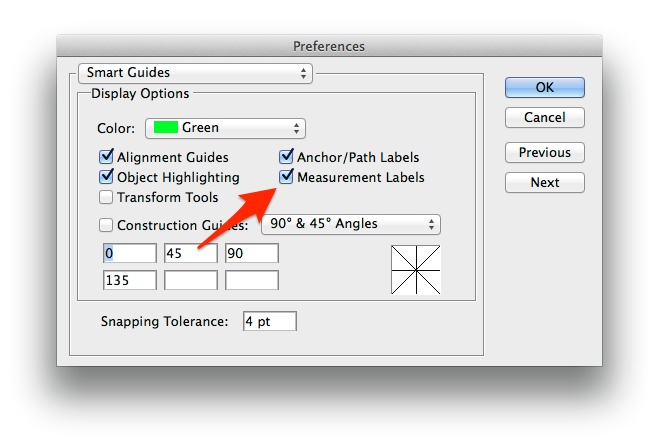
Task: Click the Cancel button
Action: 545,117
